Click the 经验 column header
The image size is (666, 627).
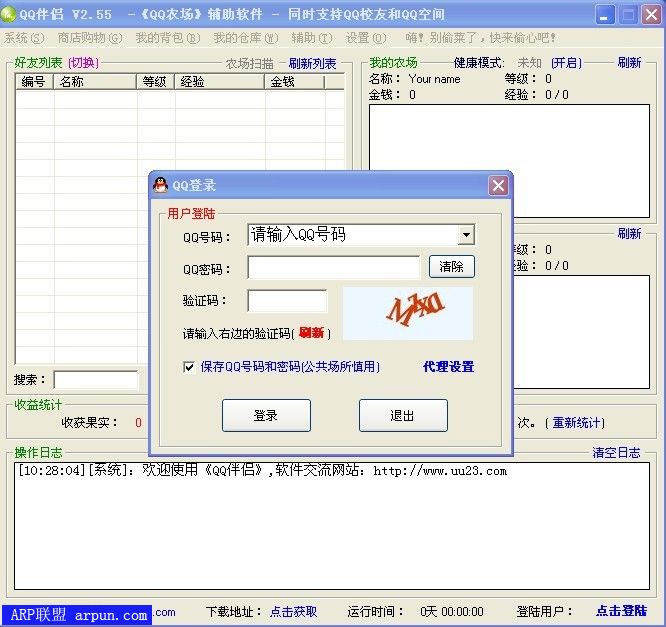click(x=220, y=82)
